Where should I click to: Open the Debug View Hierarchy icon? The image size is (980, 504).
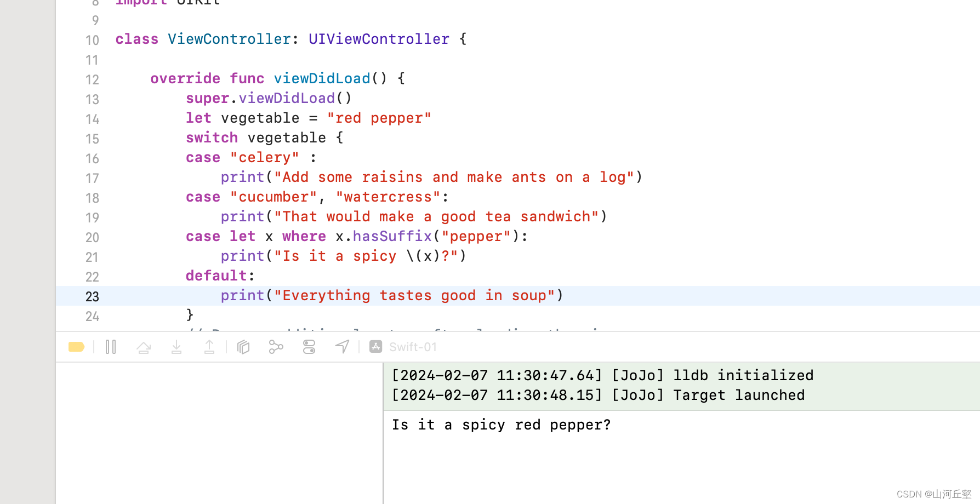click(243, 347)
